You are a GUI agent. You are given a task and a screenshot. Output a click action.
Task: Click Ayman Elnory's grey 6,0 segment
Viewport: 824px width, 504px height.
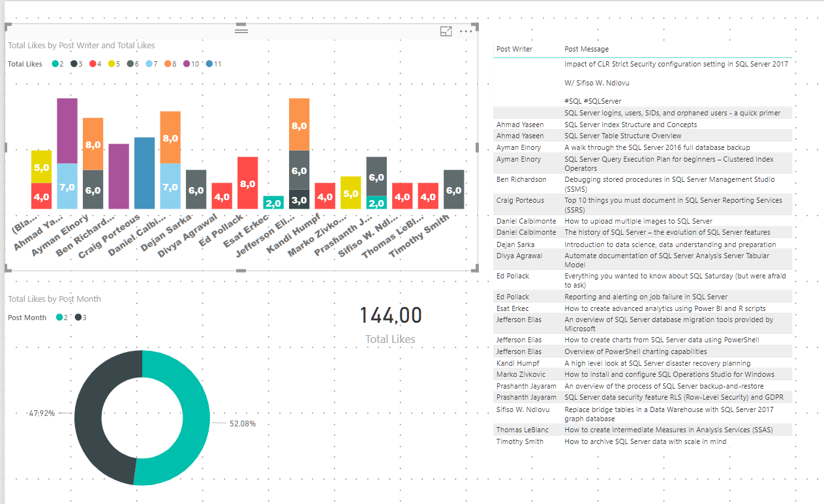tap(93, 190)
